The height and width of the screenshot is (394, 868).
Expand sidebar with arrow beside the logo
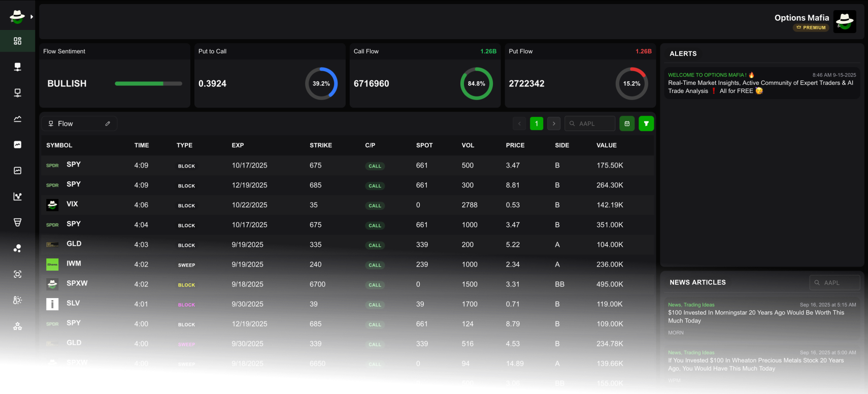(x=31, y=17)
